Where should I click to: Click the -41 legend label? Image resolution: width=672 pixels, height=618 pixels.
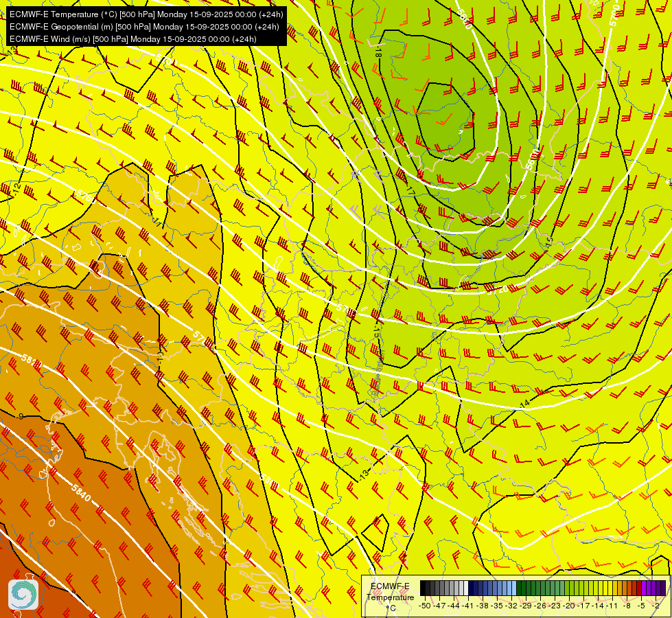click(467, 606)
